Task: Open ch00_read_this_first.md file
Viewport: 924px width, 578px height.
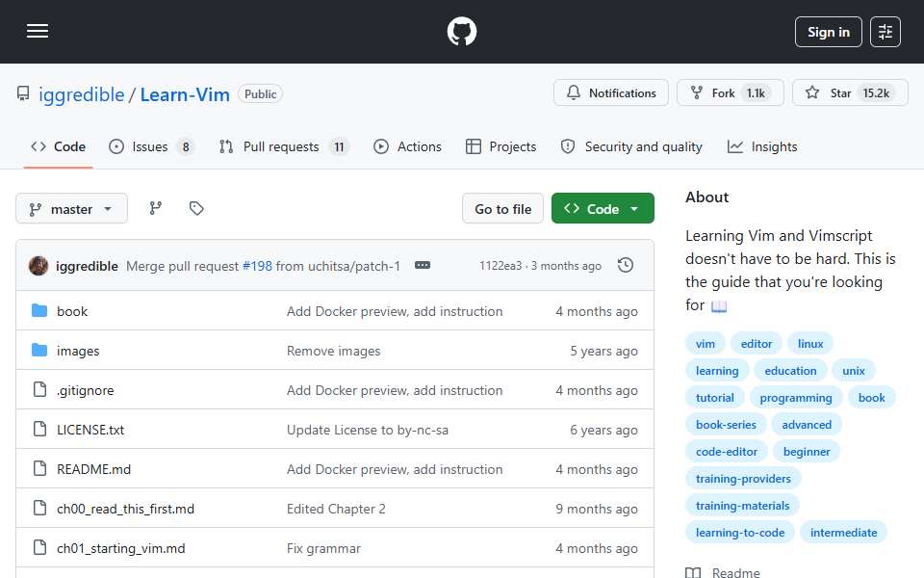Action: coord(125,509)
